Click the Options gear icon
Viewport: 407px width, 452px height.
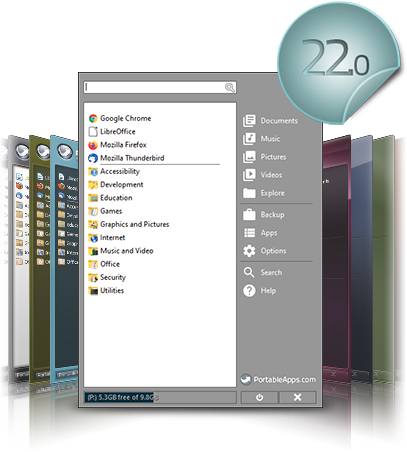pyautogui.click(x=249, y=251)
